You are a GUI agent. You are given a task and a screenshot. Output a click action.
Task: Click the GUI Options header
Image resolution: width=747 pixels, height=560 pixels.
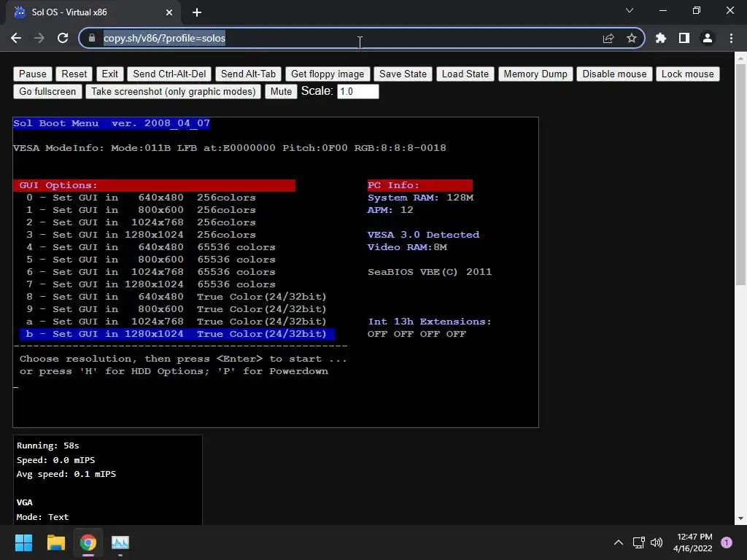click(x=155, y=185)
